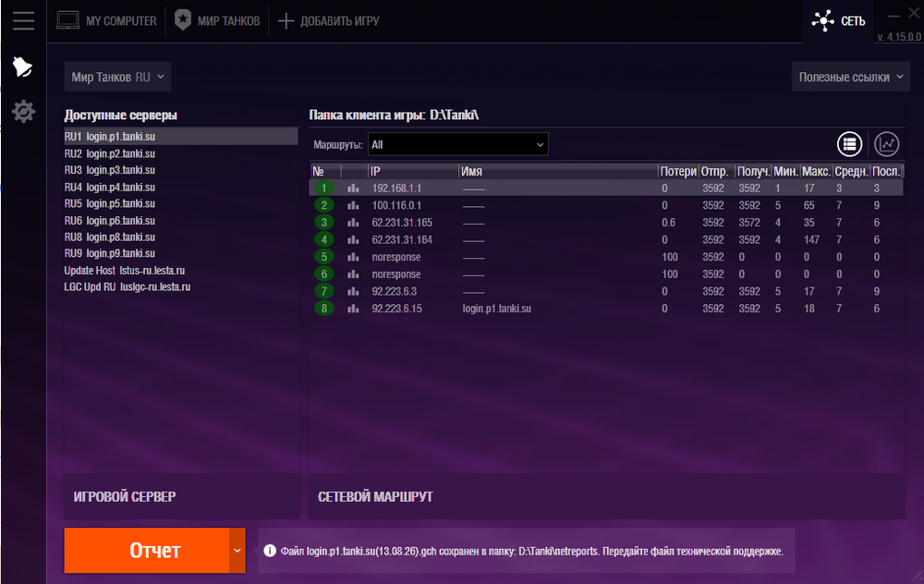Sort by the Средн. column header
Image resolution: width=924 pixels, height=584 pixels.
851,172
